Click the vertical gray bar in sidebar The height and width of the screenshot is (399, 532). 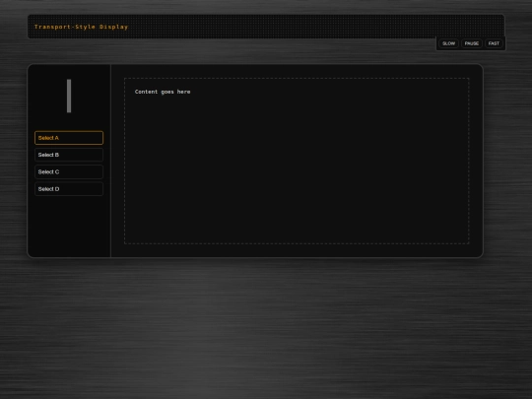69,96
